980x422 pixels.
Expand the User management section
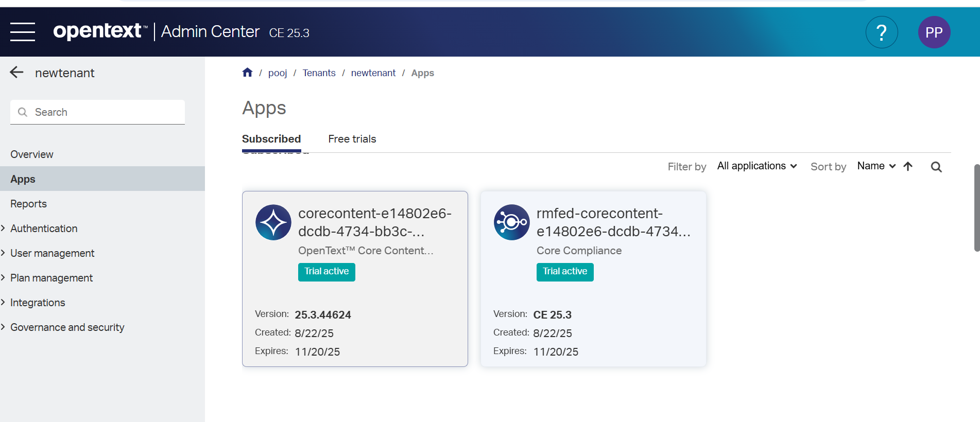coord(52,253)
